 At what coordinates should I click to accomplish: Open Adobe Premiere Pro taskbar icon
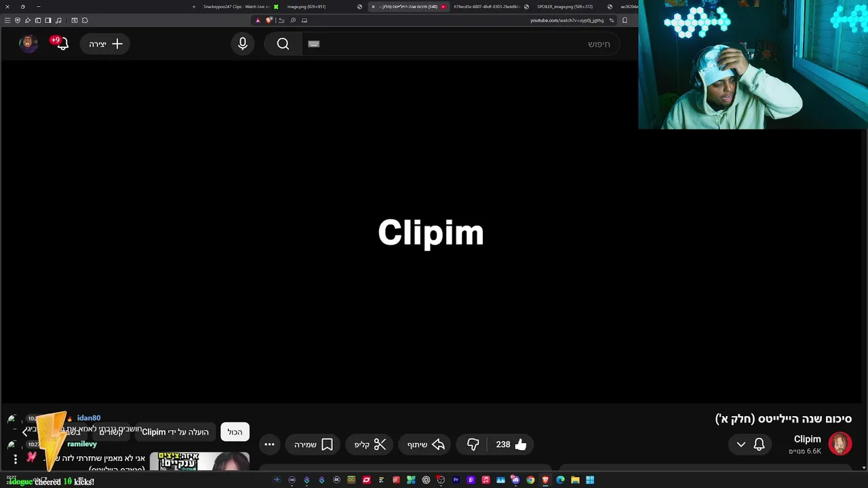(x=456, y=480)
